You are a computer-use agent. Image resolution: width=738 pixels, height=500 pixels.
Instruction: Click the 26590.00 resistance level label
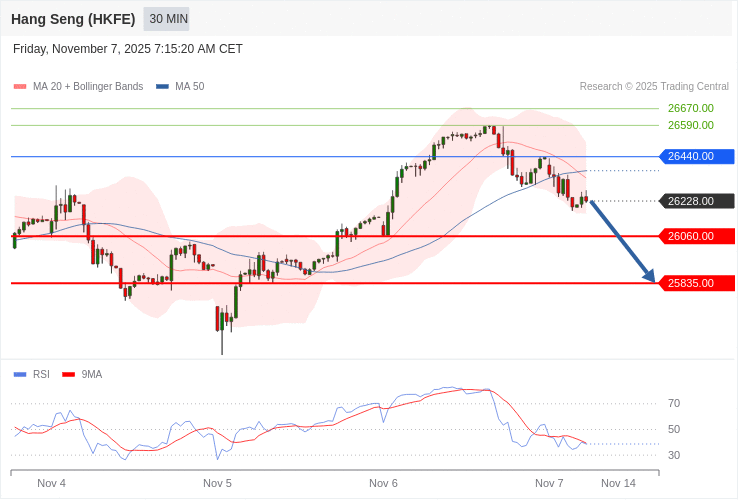(691, 125)
